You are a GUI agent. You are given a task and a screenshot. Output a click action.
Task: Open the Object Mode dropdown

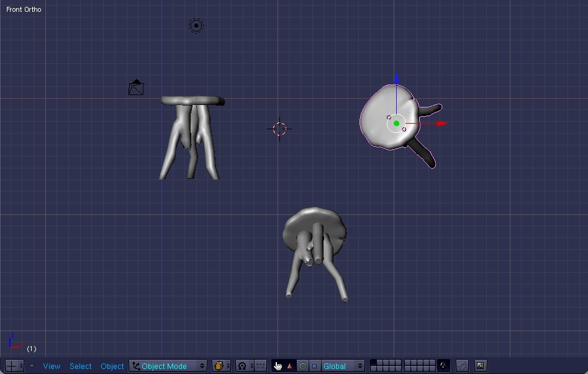tap(168, 366)
